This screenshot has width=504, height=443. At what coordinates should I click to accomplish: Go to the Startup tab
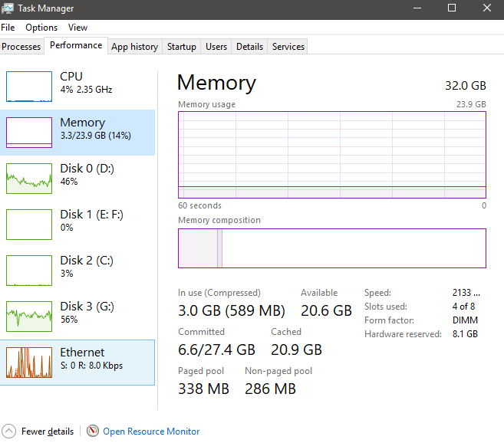coord(182,47)
